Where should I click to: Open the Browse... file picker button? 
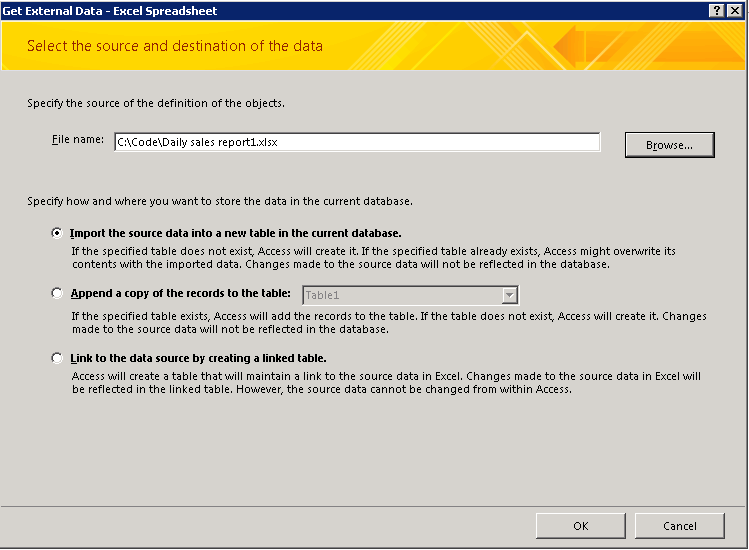click(669, 145)
